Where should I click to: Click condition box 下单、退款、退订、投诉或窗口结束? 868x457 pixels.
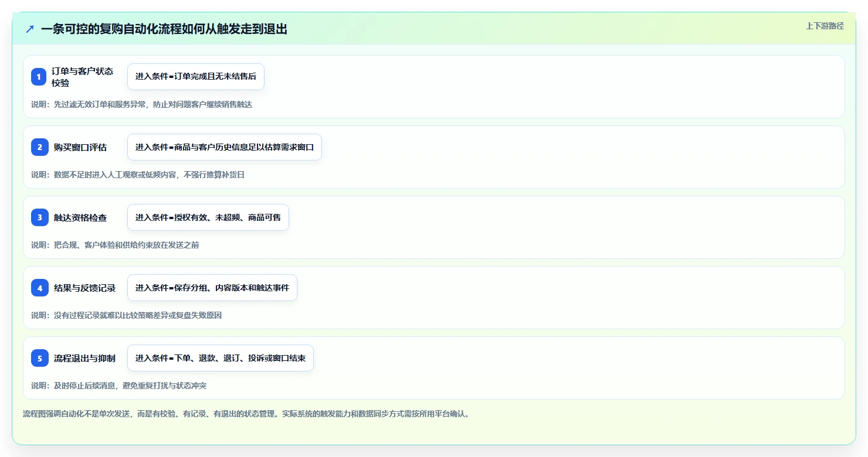pos(221,358)
